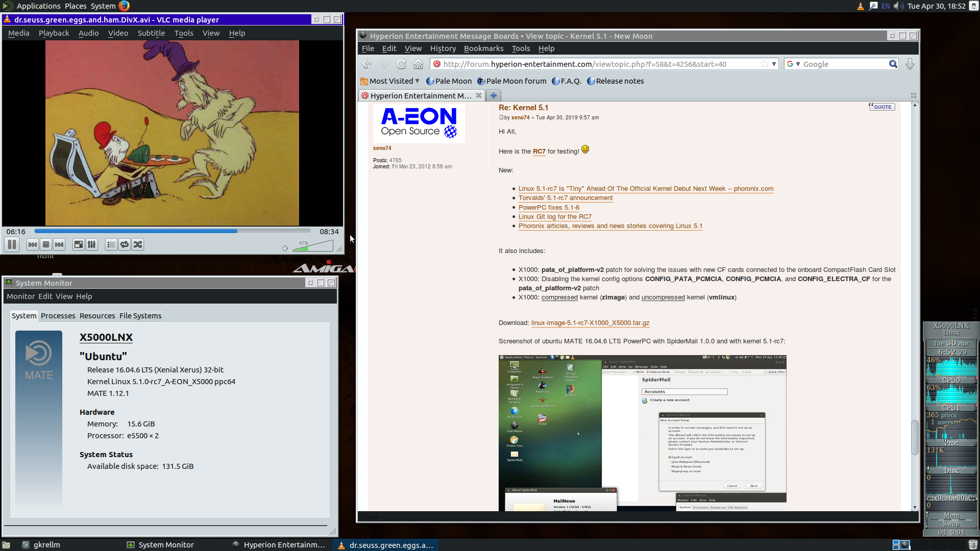Toggle VLC random shuffle mode
This screenshot has width=980, height=551.
[x=138, y=245]
